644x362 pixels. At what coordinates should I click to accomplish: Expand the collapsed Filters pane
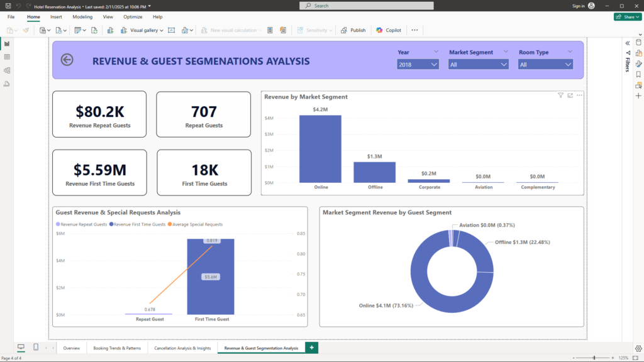[x=627, y=43]
